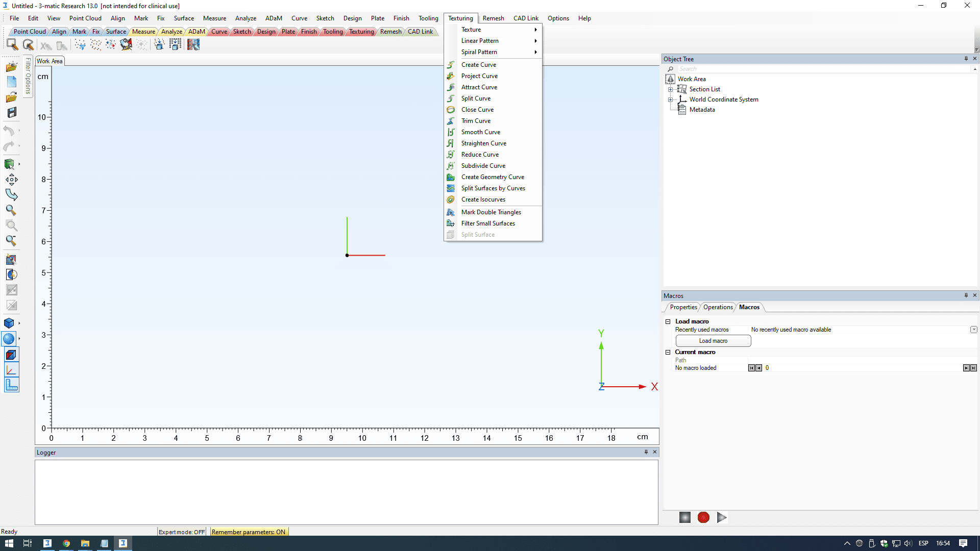The height and width of the screenshot is (551, 980).
Task: Open the Linear Pattern submenu
Action: pyautogui.click(x=480, y=41)
